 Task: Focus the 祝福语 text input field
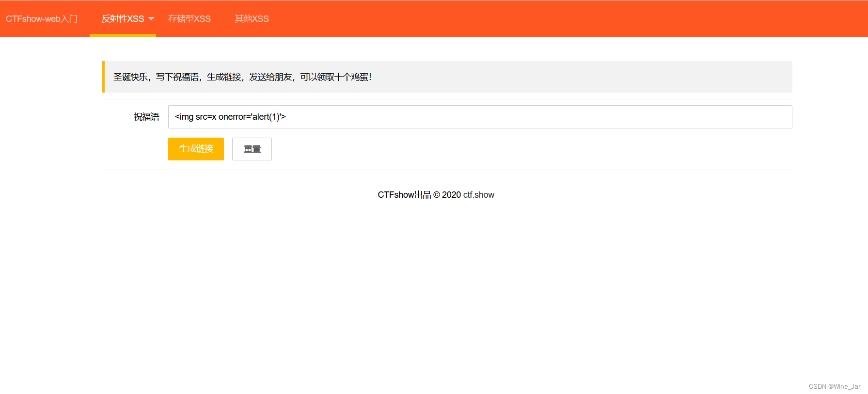point(480,117)
